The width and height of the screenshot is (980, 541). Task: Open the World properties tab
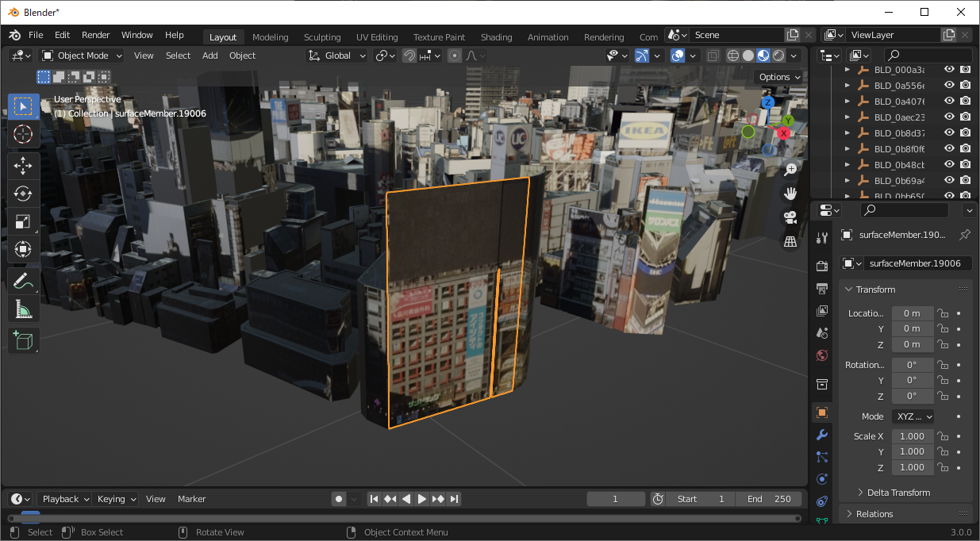pos(822,355)
